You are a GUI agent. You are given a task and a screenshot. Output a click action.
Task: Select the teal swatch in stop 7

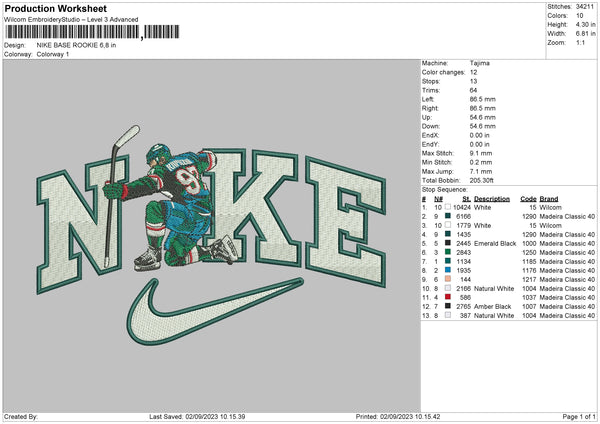448,261
